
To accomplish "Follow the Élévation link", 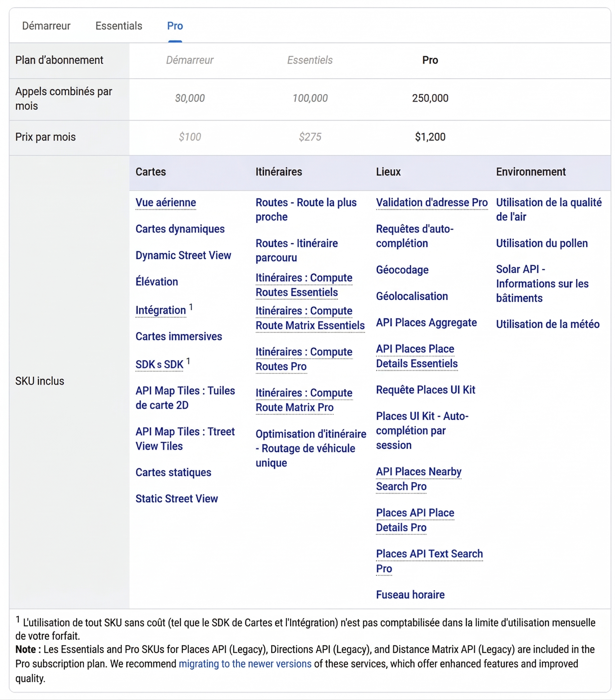I will coord(156,281).
